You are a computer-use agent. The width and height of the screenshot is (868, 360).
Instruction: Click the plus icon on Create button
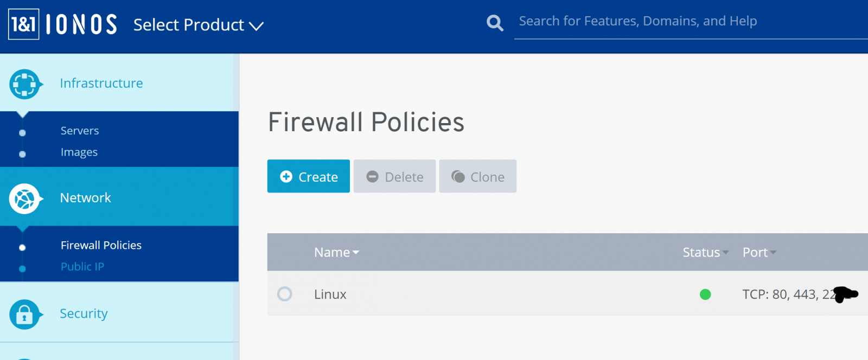pyautogui.click(x=286, y=177)
